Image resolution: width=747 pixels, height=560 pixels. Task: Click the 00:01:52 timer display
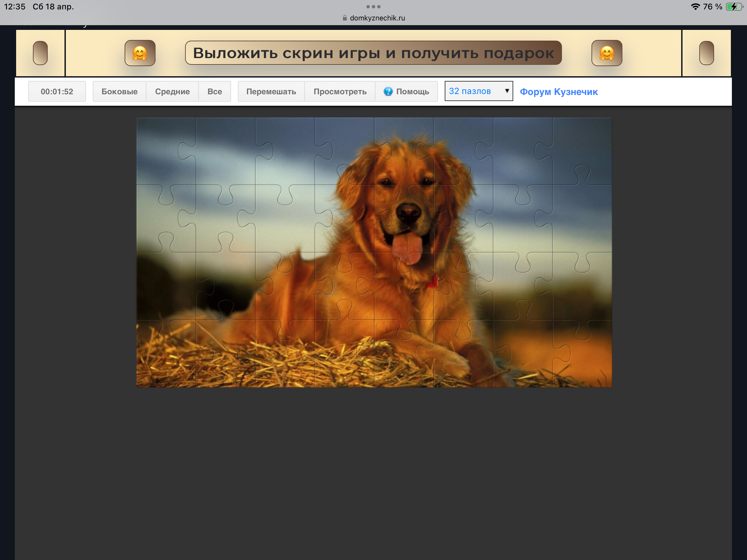(57, 91)
